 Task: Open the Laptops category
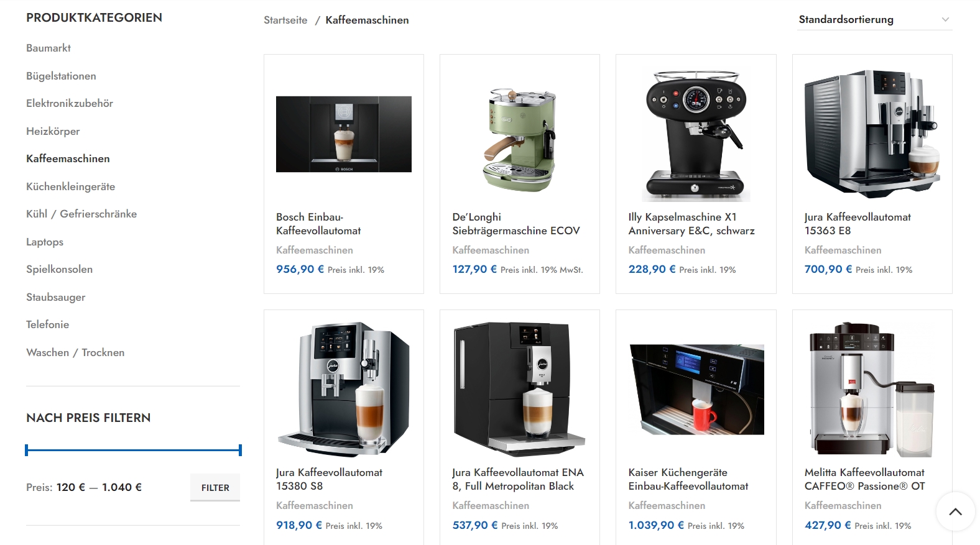[x=45, y=242]
